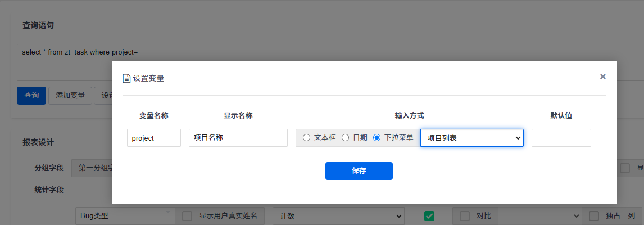Click the 查询语句 heading text
Image resolution: width=644 pixels, height=225 pixels.
38,25
